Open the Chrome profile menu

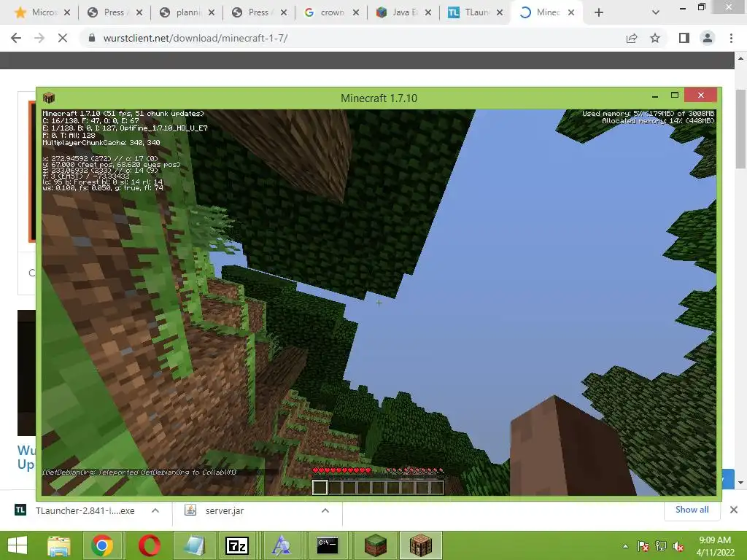(708, 38)
